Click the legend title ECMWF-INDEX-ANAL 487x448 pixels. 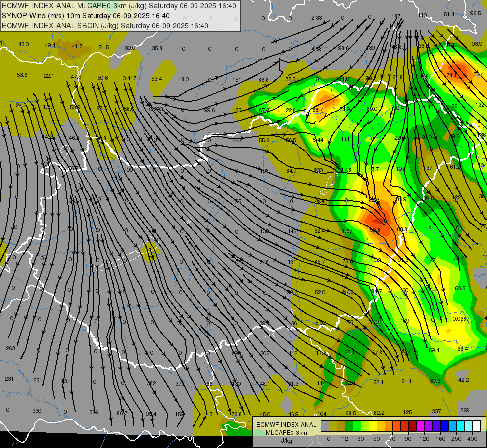coord(286,425)
